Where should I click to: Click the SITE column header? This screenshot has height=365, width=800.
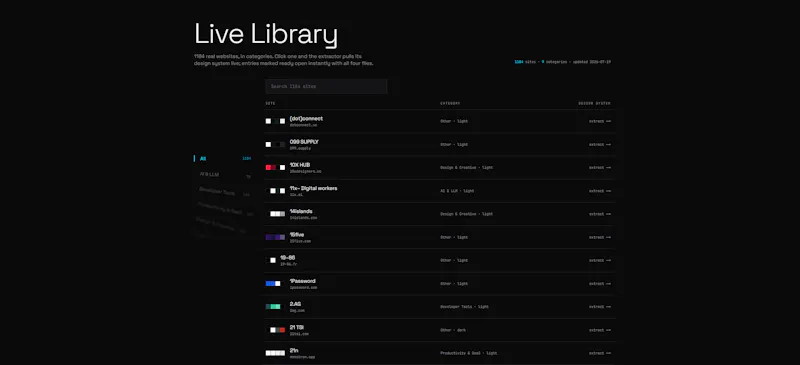pos(270,104)
